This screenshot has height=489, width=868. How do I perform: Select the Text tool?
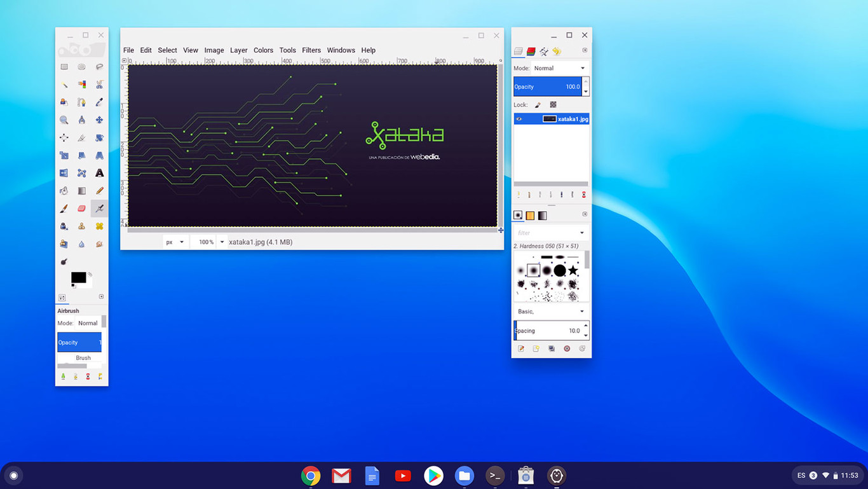99,172
